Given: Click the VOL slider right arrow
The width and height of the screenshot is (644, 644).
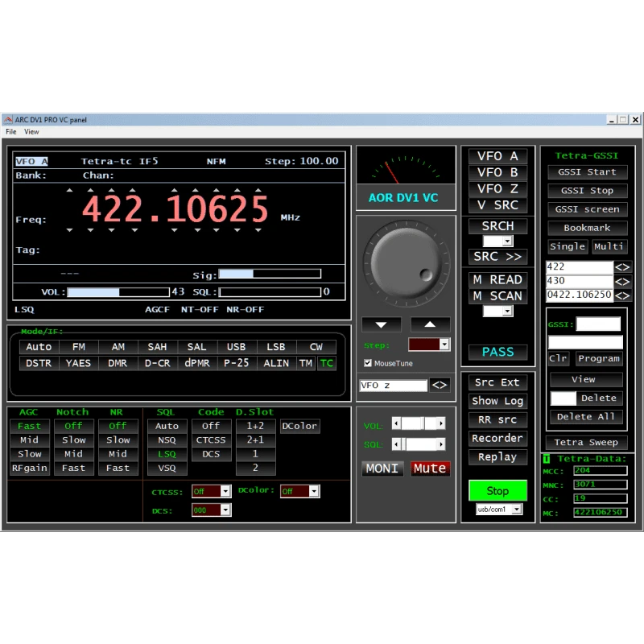Looking at the screenshot, I should coord(440,423).
